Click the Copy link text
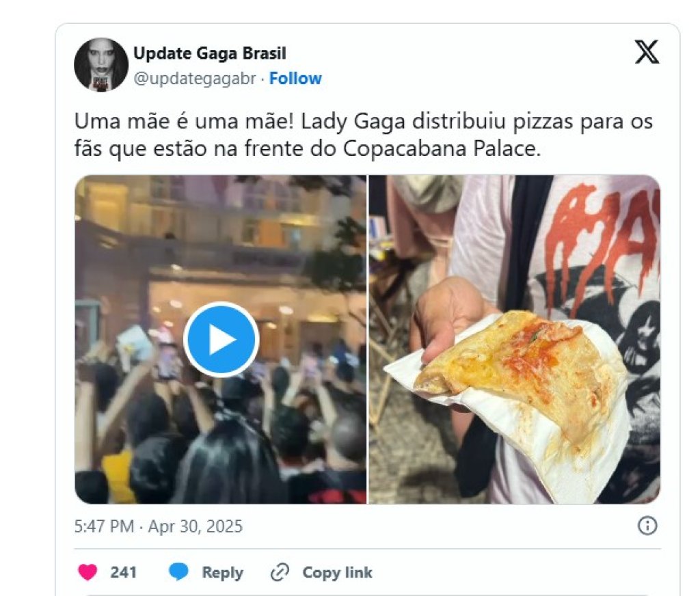This screenshot has width=700, height=596. [x=337, y=572]
